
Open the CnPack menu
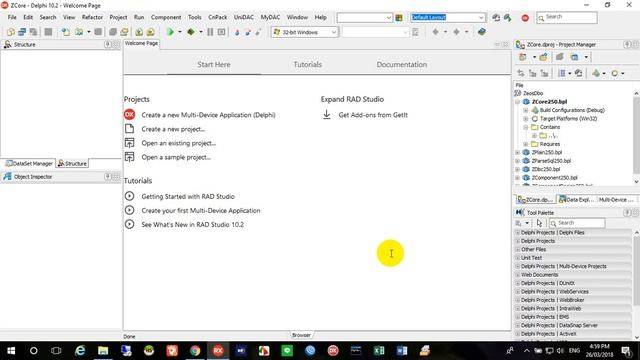pyautogui.click(x=218, y=17)
